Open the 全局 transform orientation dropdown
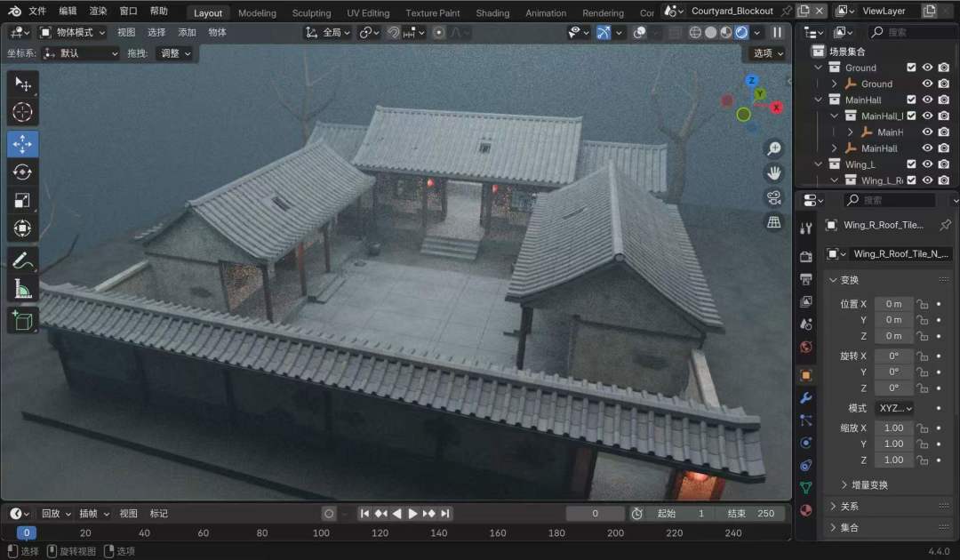 pos(328,32)
